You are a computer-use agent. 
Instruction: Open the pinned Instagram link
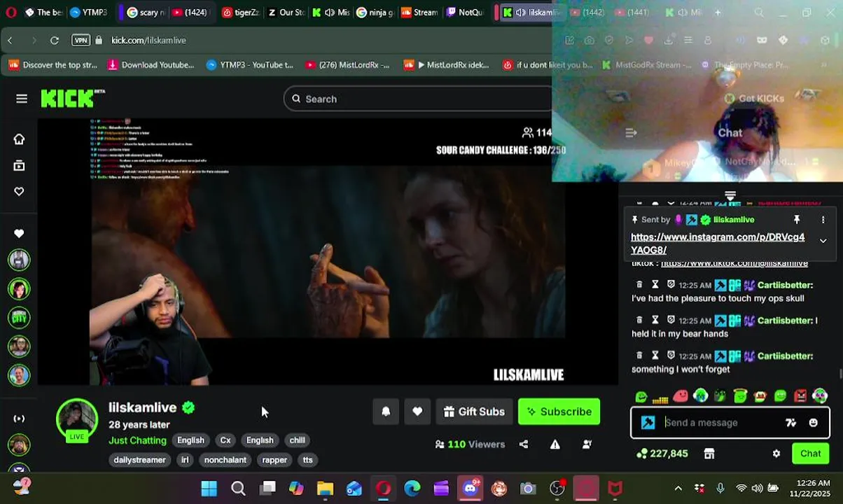718,244
